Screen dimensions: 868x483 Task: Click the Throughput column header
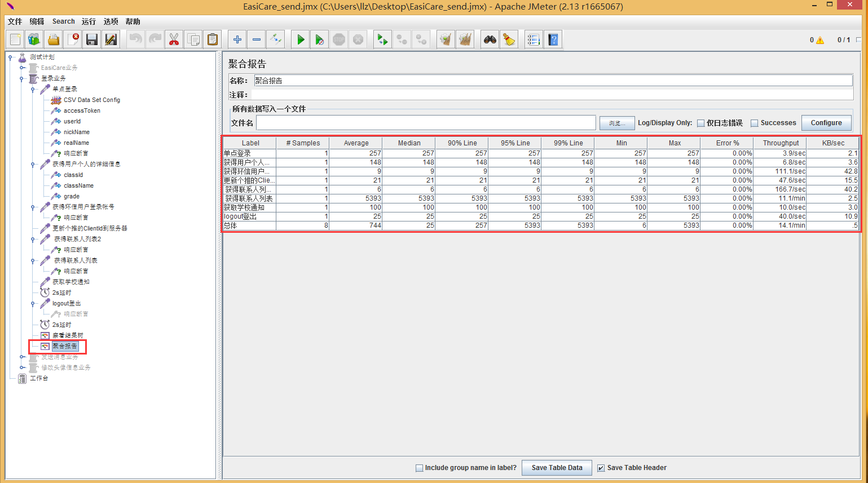pos(781,143)
